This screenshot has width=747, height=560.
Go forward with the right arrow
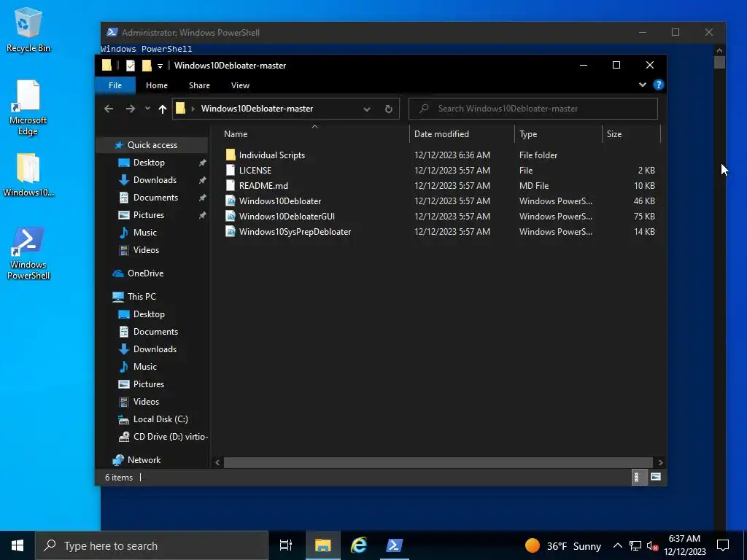pos(130,109)
